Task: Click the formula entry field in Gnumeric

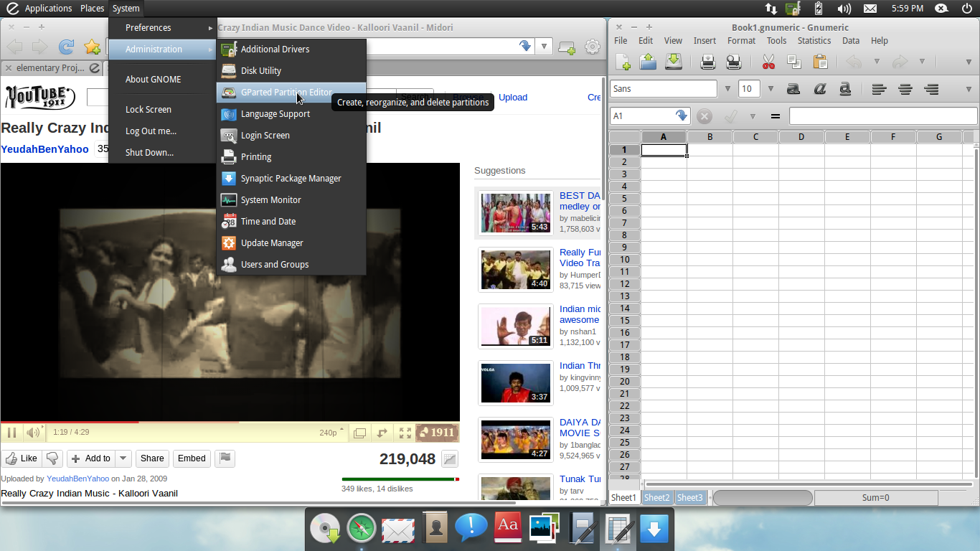Action: tap(883, 116)
